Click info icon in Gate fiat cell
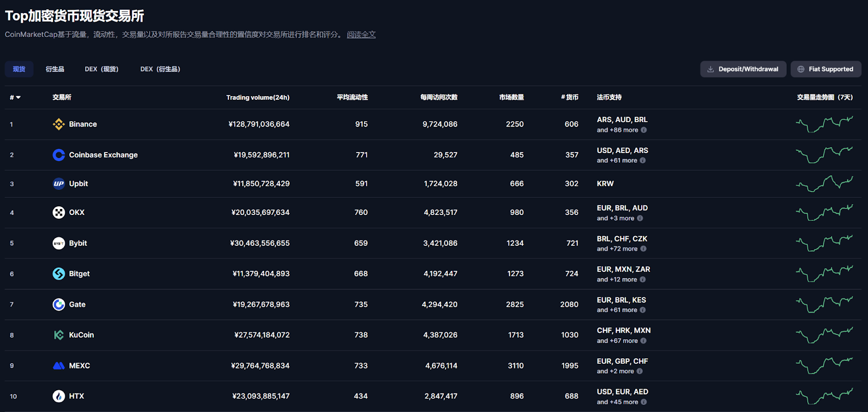Screen dimensions: 868x412 tap(642, 310)
